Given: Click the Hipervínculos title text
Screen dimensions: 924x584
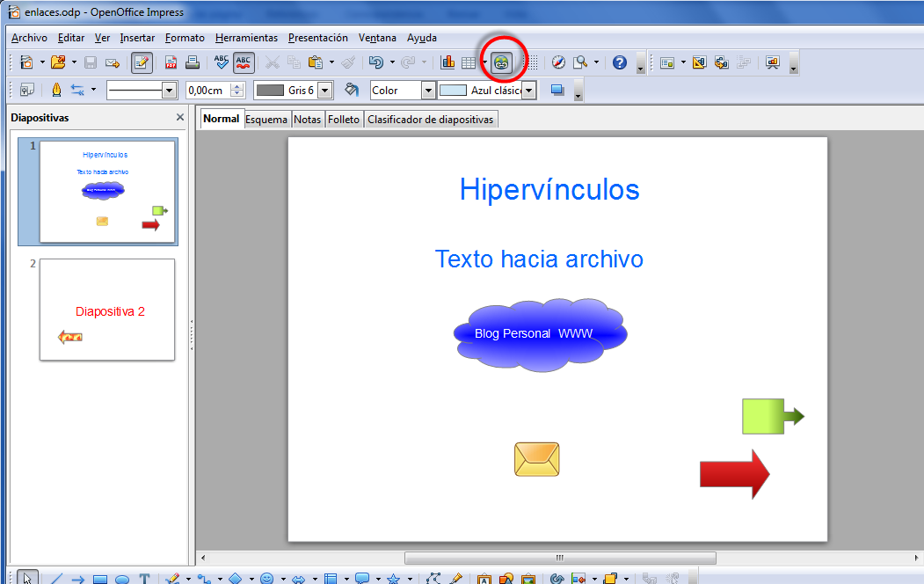Looking at the screenshot, I should (549, 190).
